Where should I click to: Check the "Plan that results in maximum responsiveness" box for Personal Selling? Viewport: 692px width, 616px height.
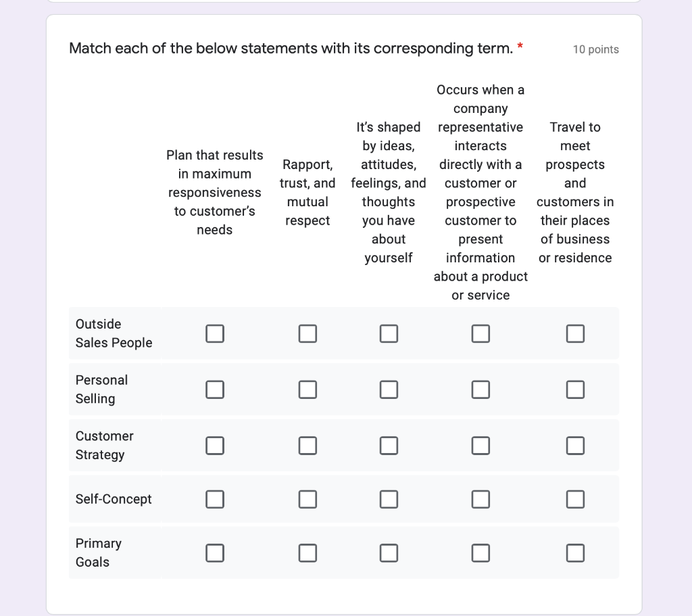[215, 389]
